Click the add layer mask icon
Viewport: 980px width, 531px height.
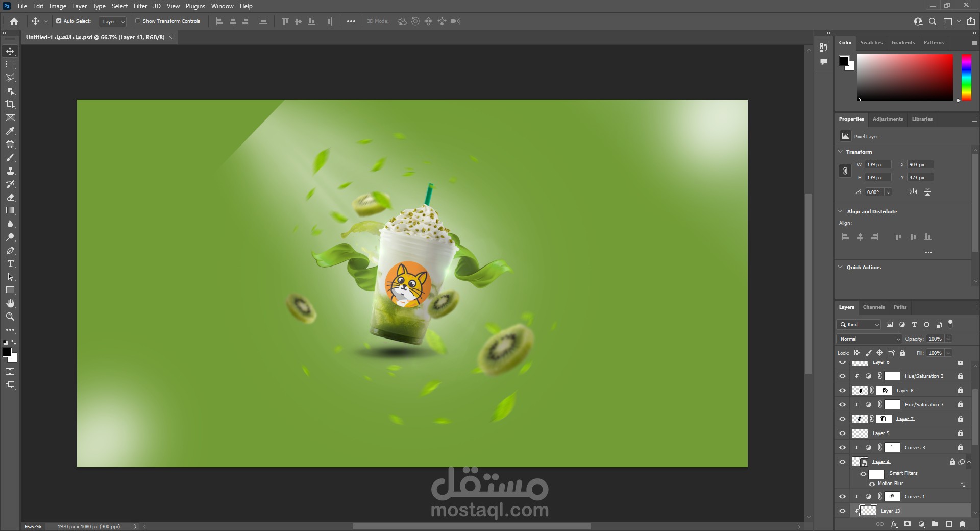click(907, 524)
